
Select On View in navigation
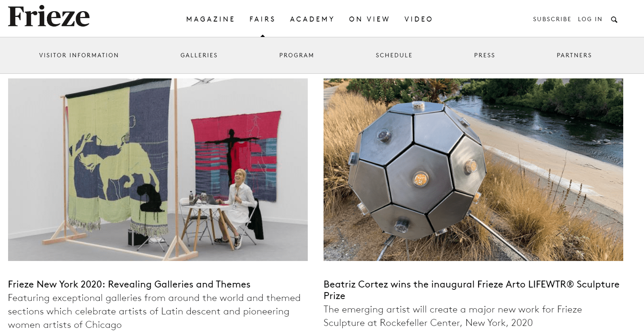(369, 19)
